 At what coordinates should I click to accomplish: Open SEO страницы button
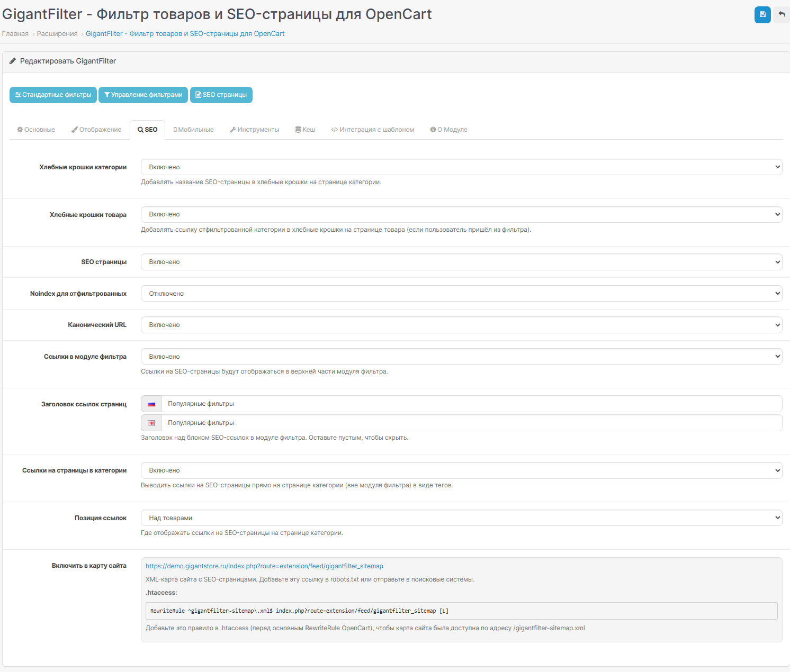tap(221, 95)
